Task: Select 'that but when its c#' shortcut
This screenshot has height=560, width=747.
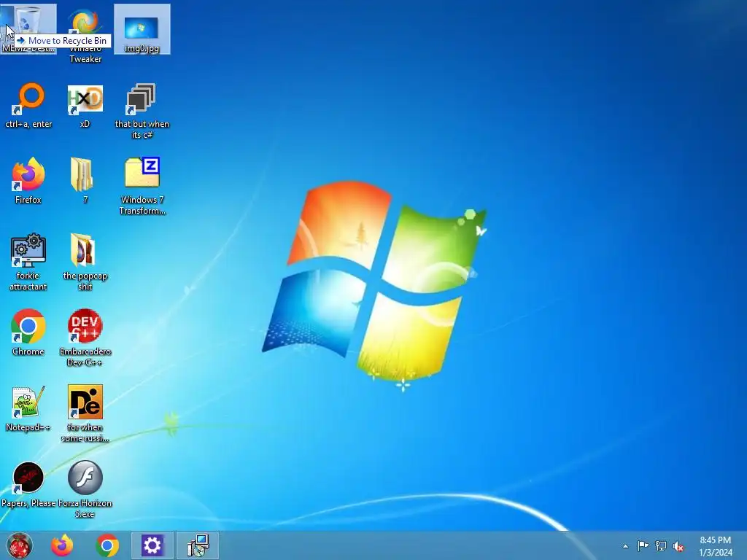Action: 142,98
